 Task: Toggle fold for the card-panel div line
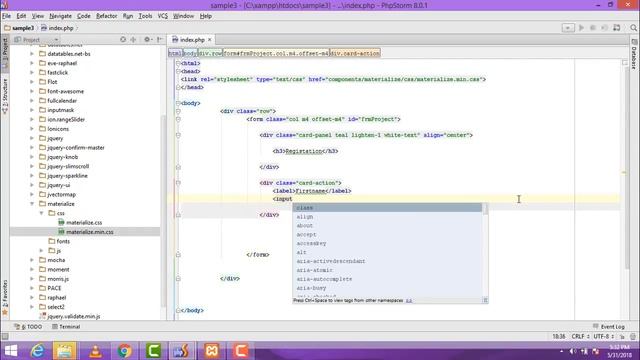(178, 135)
